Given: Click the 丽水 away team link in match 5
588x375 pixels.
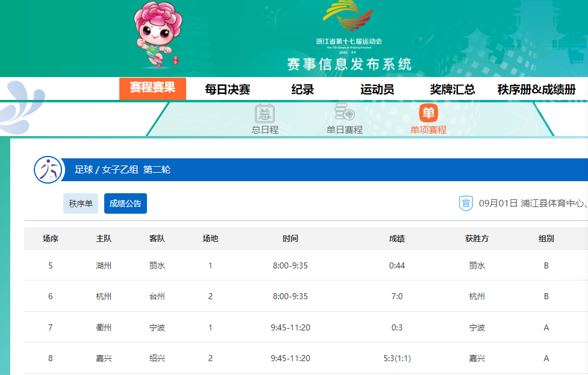Looking at the screenshot, I should click(157, 265).
